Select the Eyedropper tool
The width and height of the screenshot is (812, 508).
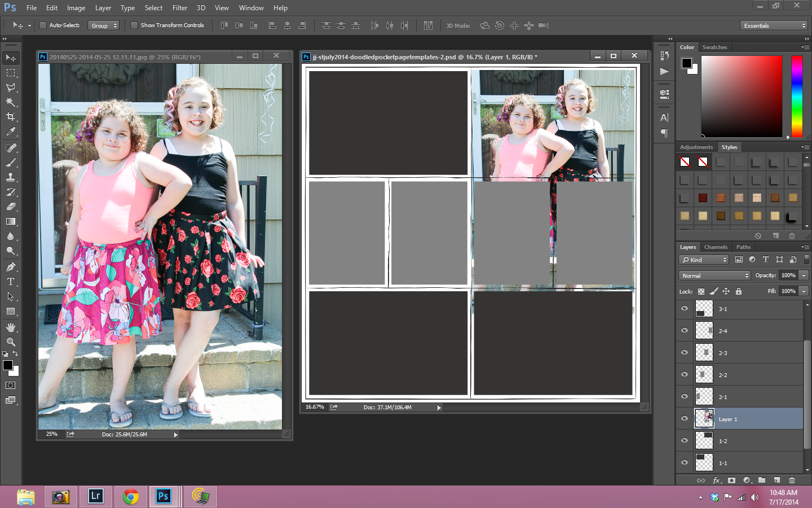point(11,132)
